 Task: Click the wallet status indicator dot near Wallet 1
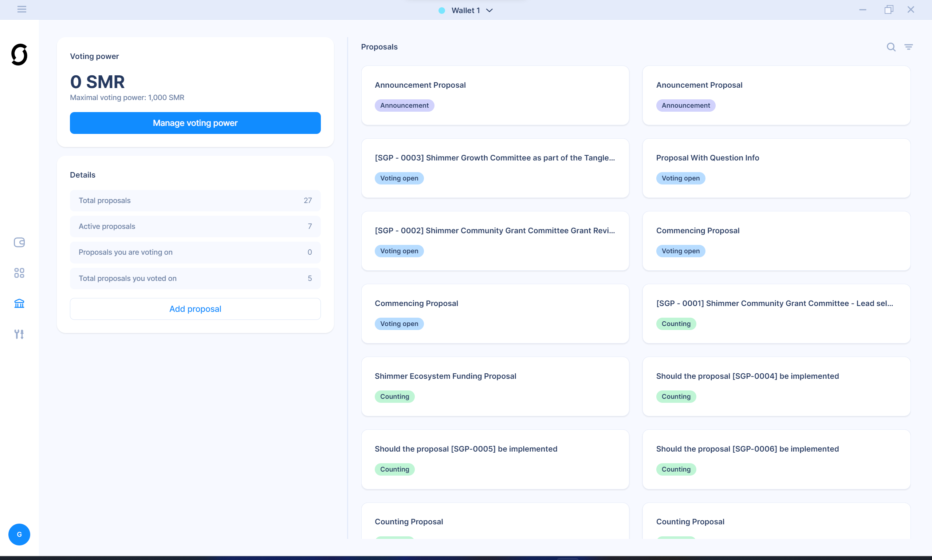click(441, 10)
